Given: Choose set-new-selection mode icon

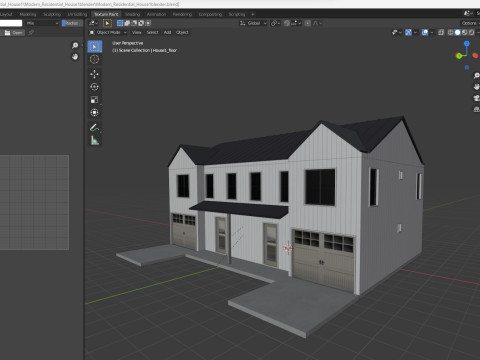Looking at the screenshot, I should pyautogui.click(x=120, y=23).
